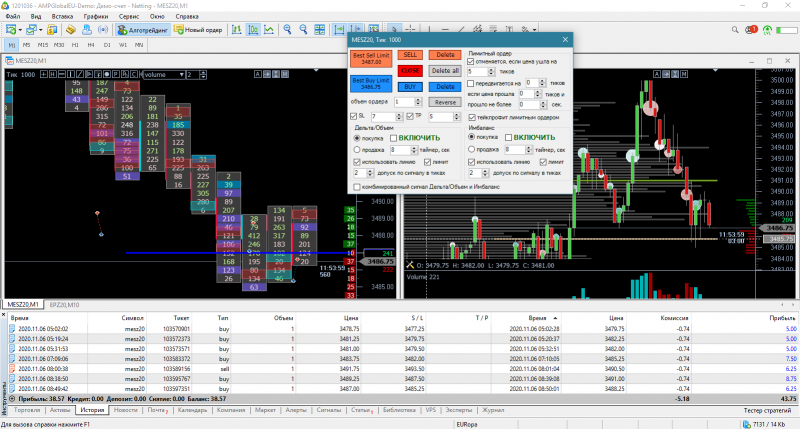Image resolution: width=800 pixels, height=429 pixels.
Task: Toggle the SL checkbox in order panel
Action: point(354,116)
